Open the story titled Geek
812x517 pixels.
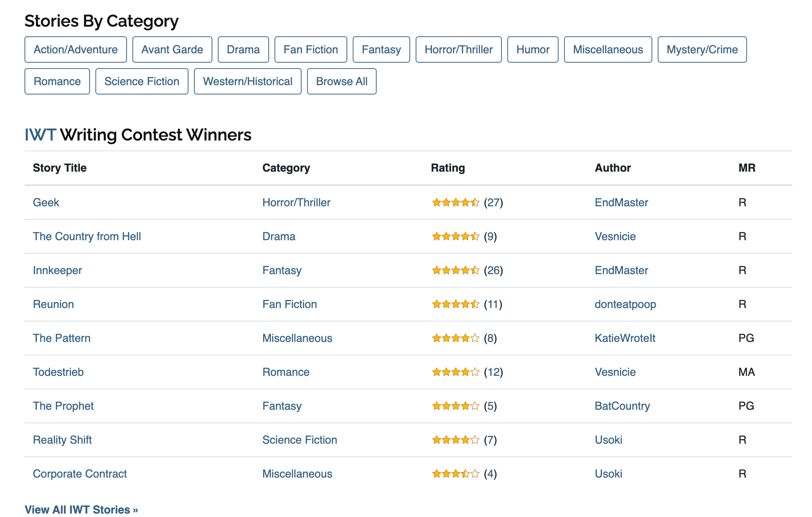point(46,202)
